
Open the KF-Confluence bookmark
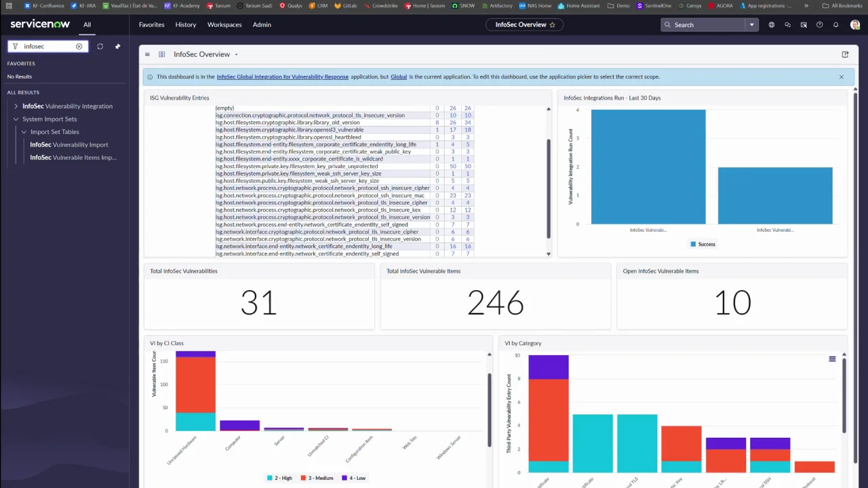click(43, 5)
